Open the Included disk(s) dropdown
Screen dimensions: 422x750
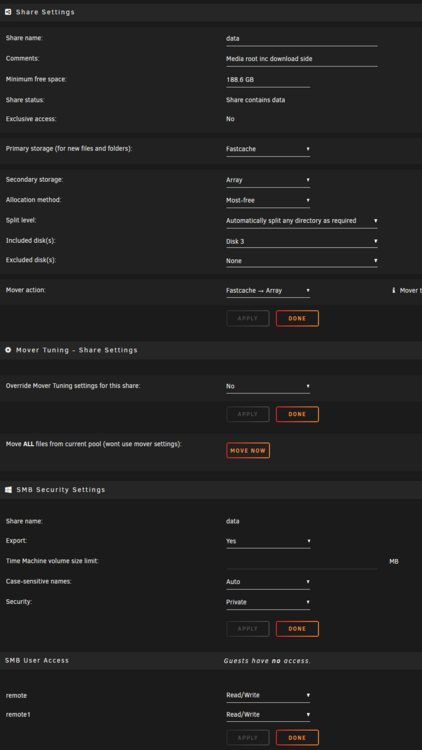tap(301, 242)
